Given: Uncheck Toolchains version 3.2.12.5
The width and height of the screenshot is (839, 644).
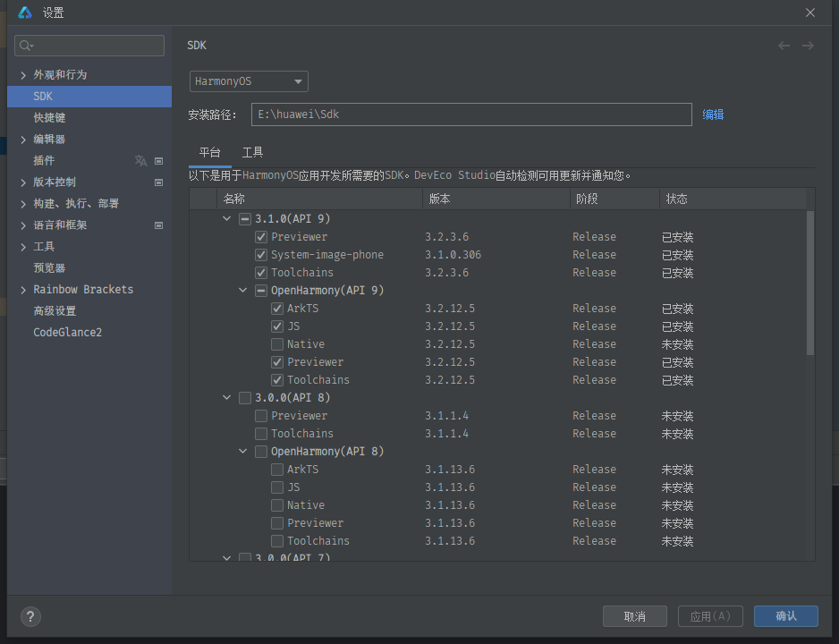Looking at the screenshot, I should (277, 380).
